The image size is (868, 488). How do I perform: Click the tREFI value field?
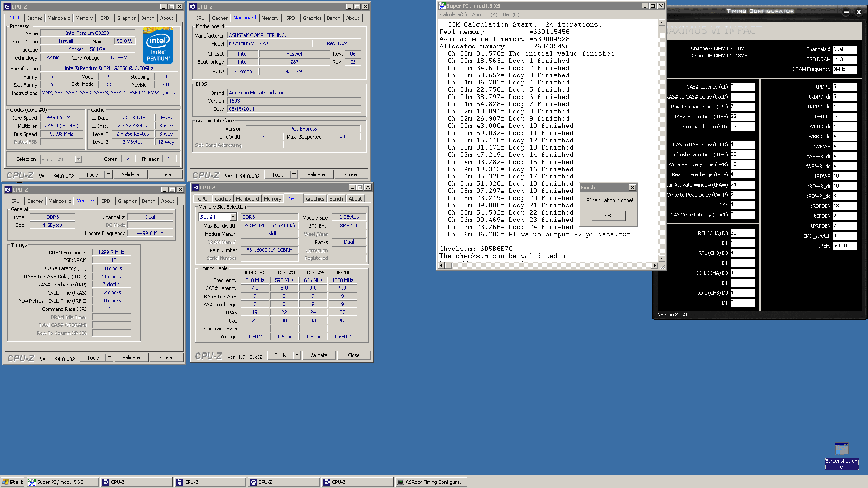844,246
